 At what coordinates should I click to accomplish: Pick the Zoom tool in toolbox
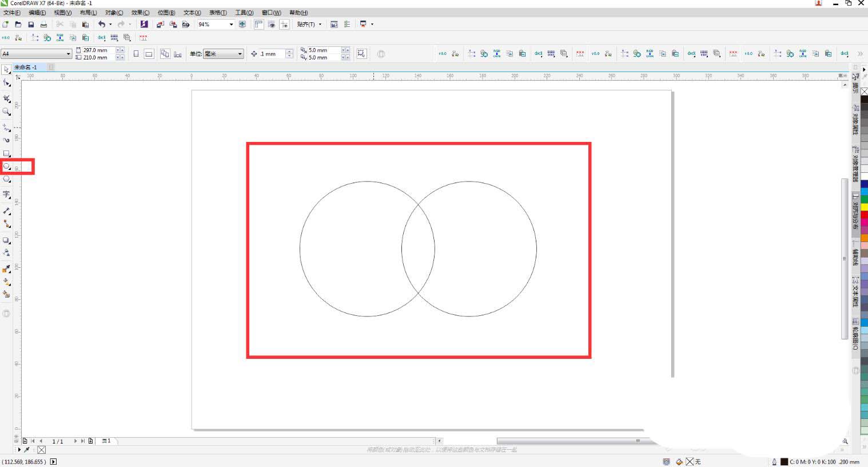(7, 112)
